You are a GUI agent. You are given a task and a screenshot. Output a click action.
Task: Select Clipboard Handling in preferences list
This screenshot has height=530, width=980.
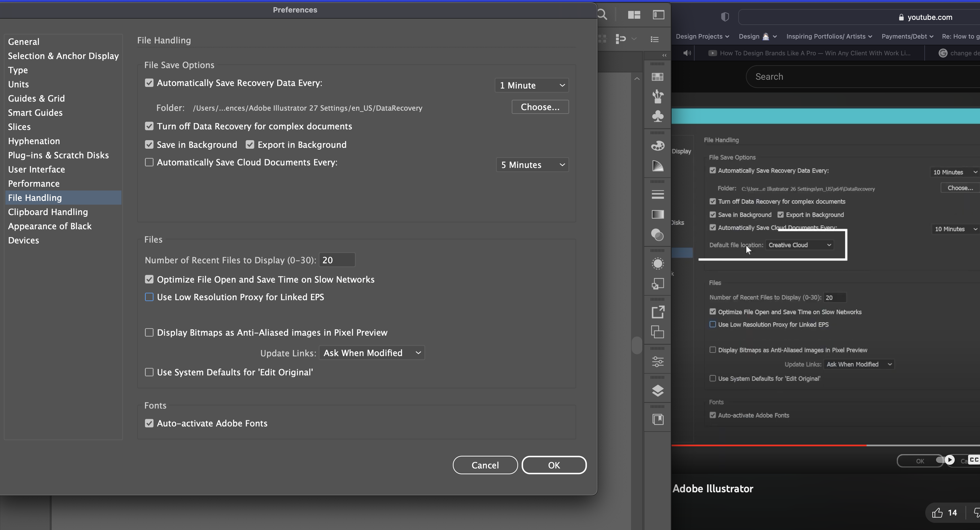pos(48,212)
